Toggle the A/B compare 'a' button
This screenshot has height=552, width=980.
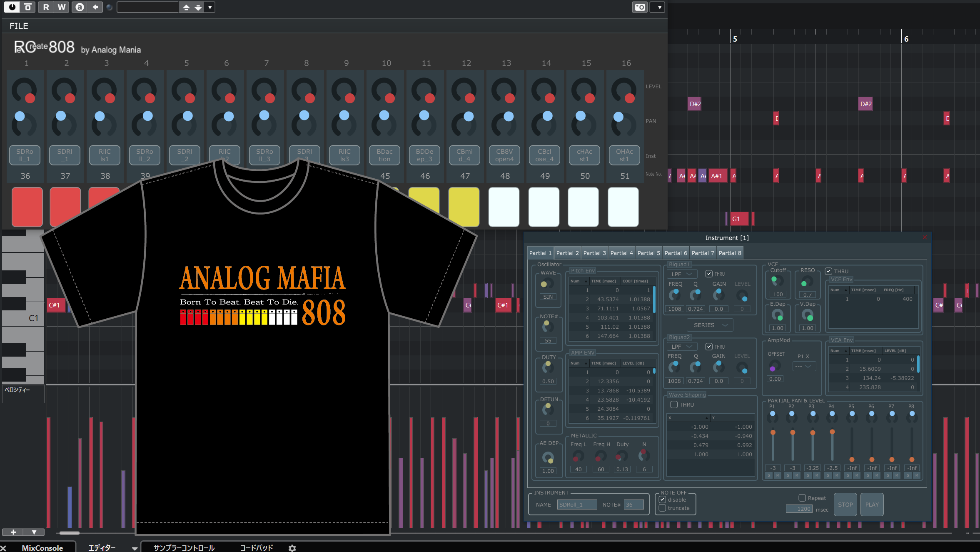[80, 7]
